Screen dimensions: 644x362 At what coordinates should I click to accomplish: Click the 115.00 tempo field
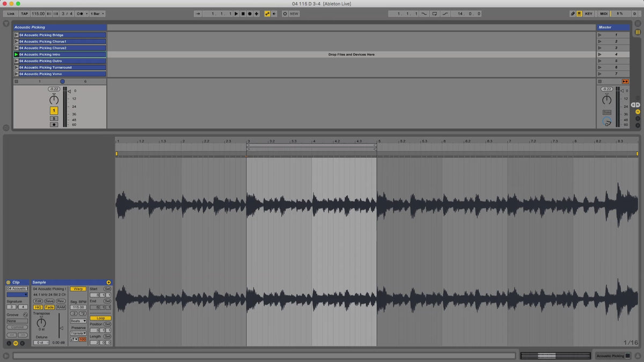coord(38,13)
